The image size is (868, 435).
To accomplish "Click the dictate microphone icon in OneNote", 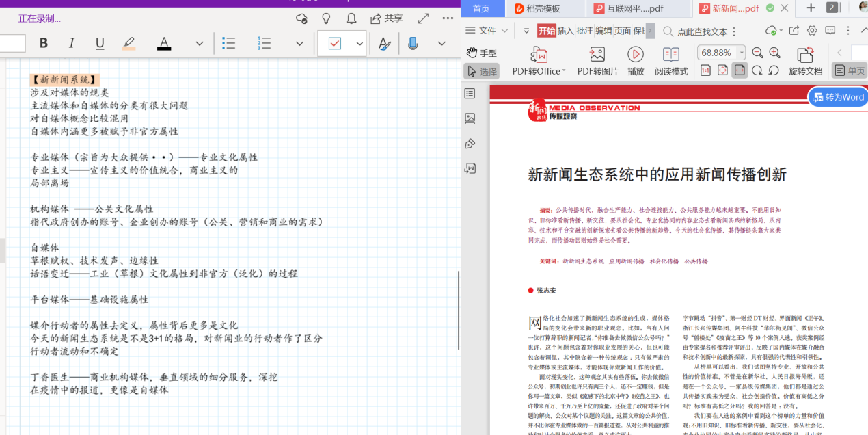I will click(413, 43).
